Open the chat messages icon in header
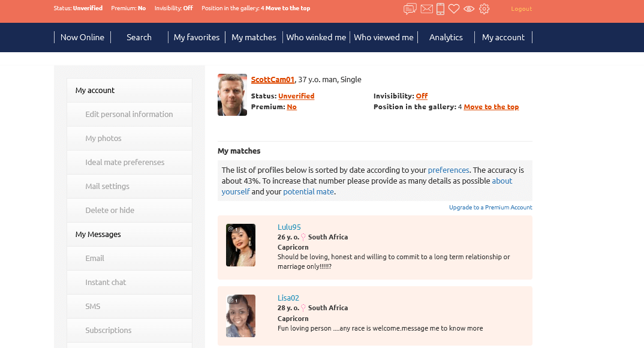644x348 pixels. [410, 8]
